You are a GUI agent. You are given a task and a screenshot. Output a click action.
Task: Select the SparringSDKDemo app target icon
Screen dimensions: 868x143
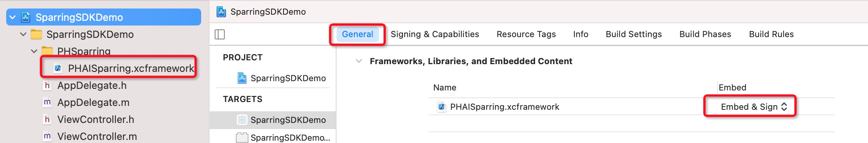(x=242, y=120)
